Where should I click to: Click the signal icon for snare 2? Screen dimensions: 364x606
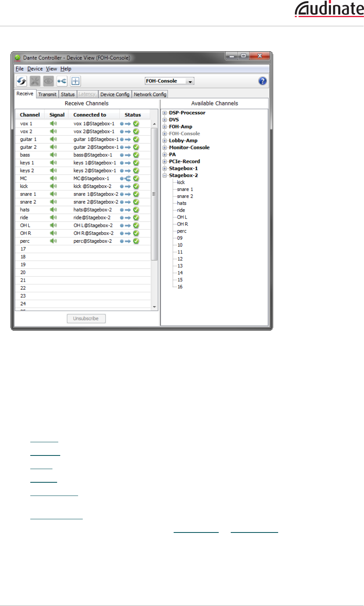coord(53,202)
